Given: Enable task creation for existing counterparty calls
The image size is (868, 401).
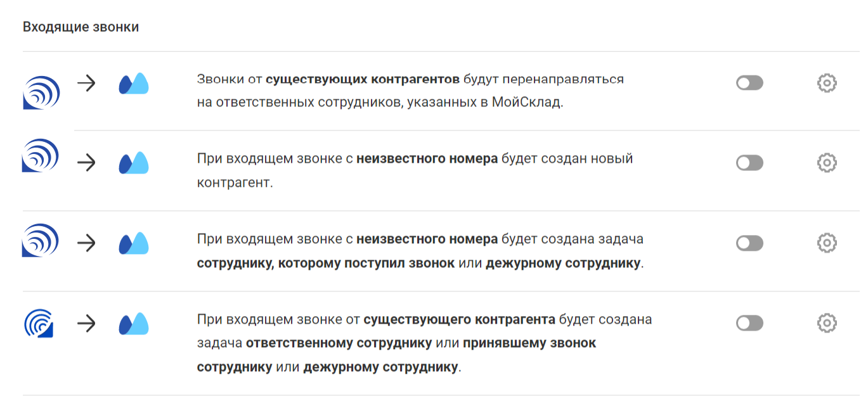Looking at the screenshot, I should click(x=749, y=324).
